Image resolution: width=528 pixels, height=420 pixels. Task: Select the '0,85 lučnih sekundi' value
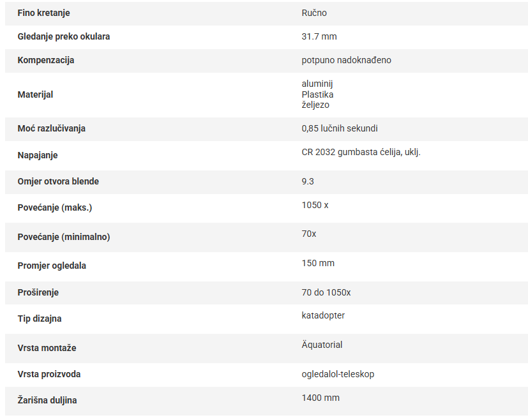tap(339, 128)
